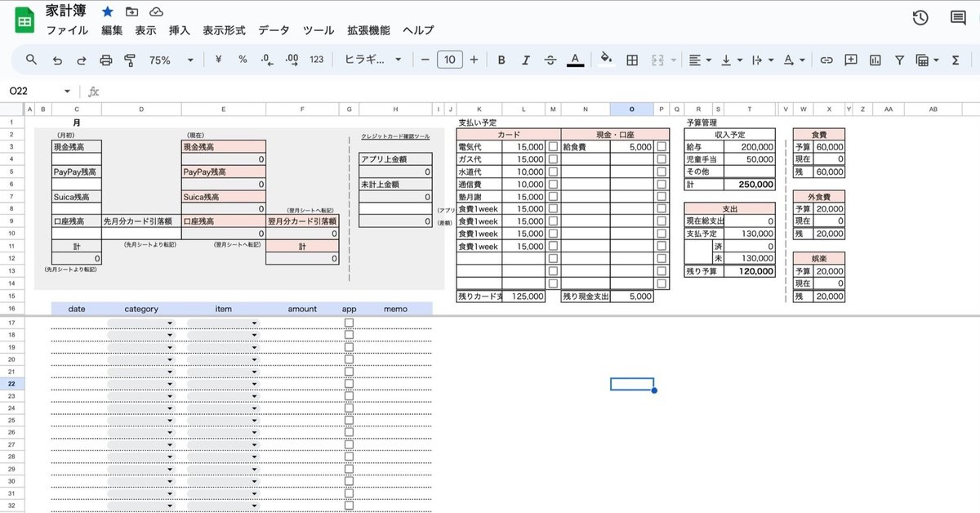The height and width of the screenshot is (513, 980).
Task: Open the insert chart tool
Action: point(875,60)
